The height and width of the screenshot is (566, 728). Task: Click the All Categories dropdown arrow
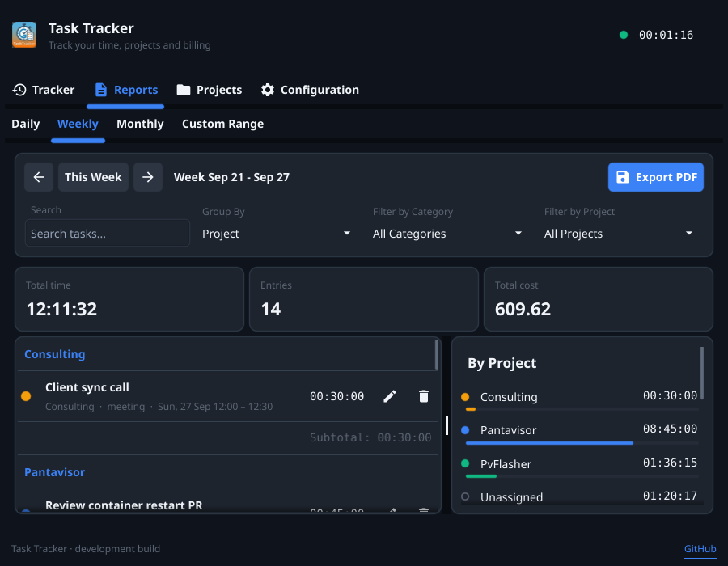[518, 233]
